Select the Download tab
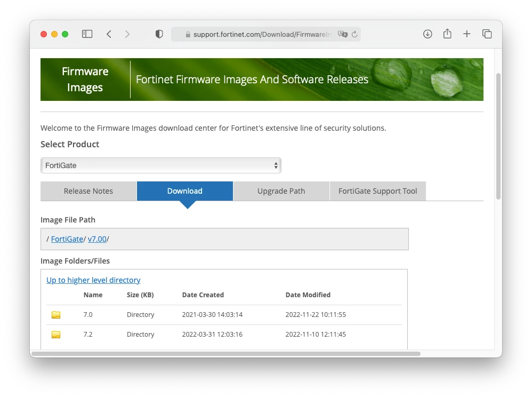The image size is (532, 397). pyautogui.click(x=185, y=191)
